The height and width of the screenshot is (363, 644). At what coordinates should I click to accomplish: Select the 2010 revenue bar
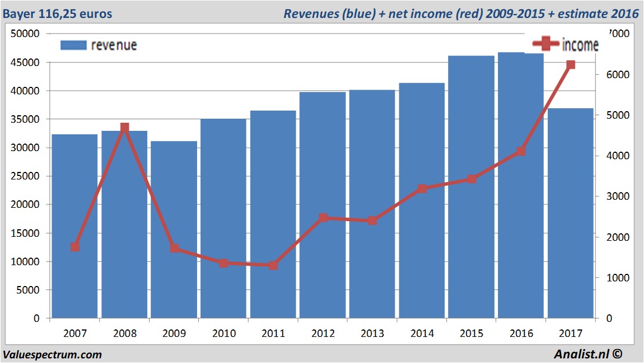pos(223,218)
